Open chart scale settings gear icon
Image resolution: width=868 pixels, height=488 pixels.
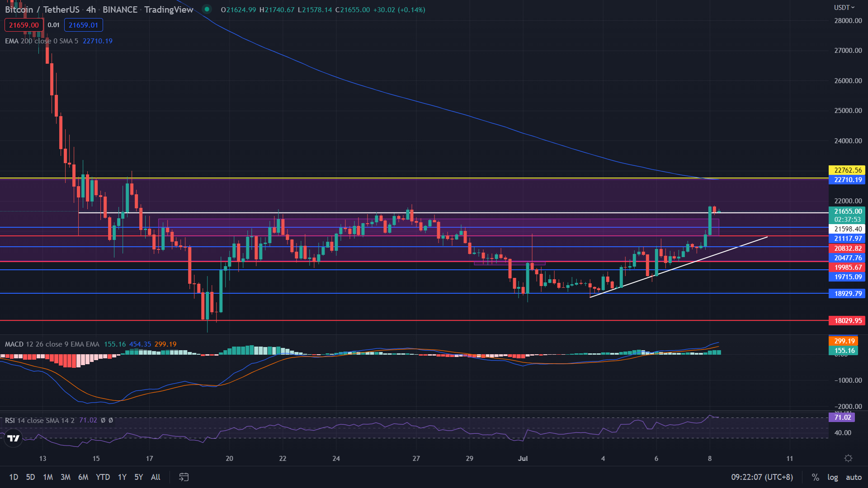click(x=848, y=458)
